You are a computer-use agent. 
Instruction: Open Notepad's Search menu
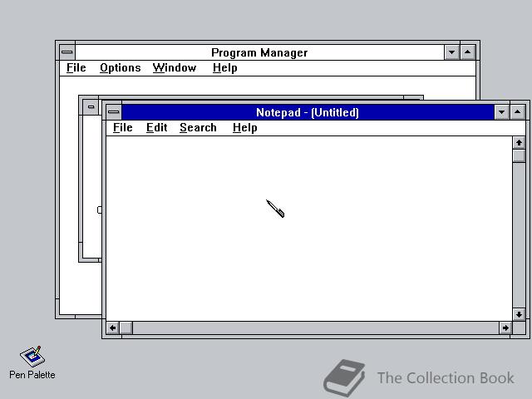point(198,127)
